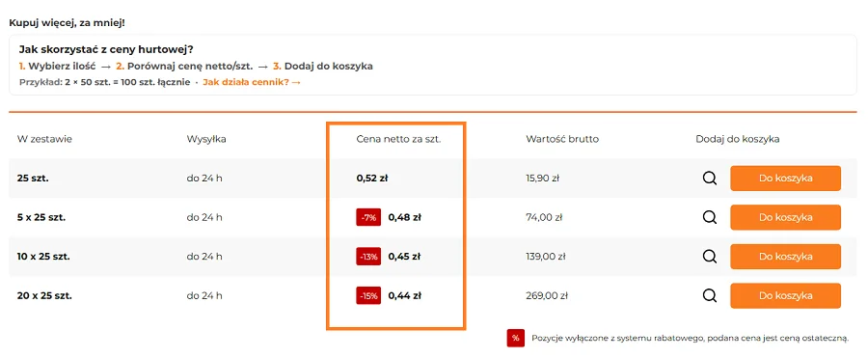Screen dimensions: 868x358
Task: Select the '10 x 25 szt.' set label
Action: pyautogui.click(x=43, y=257)
